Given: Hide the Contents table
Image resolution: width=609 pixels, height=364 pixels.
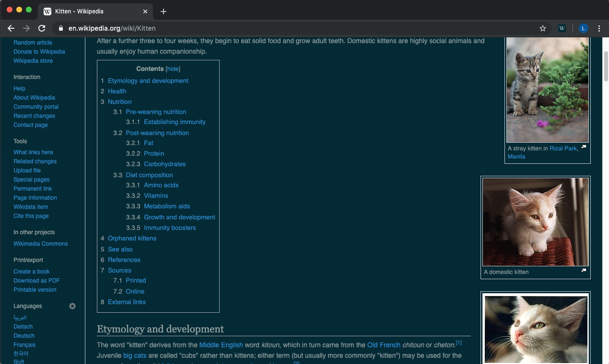Looking at the screenshot, I should pyautogui.click(x=172, y=68).
